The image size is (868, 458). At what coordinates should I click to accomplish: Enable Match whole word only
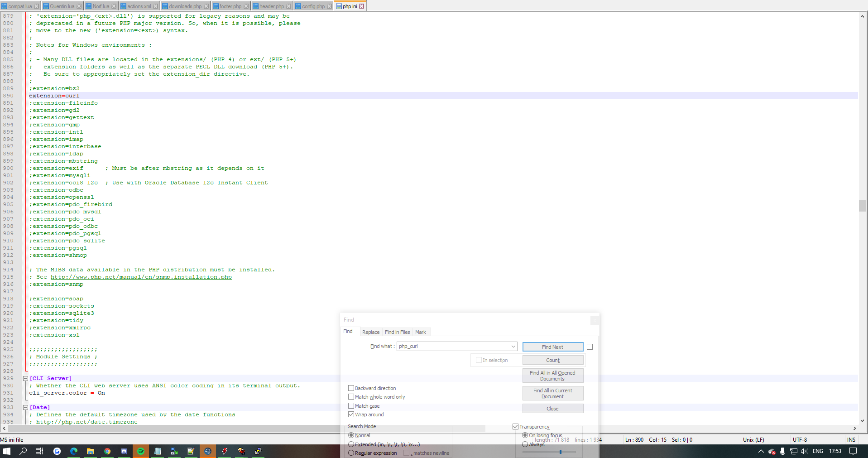point(351,397)
